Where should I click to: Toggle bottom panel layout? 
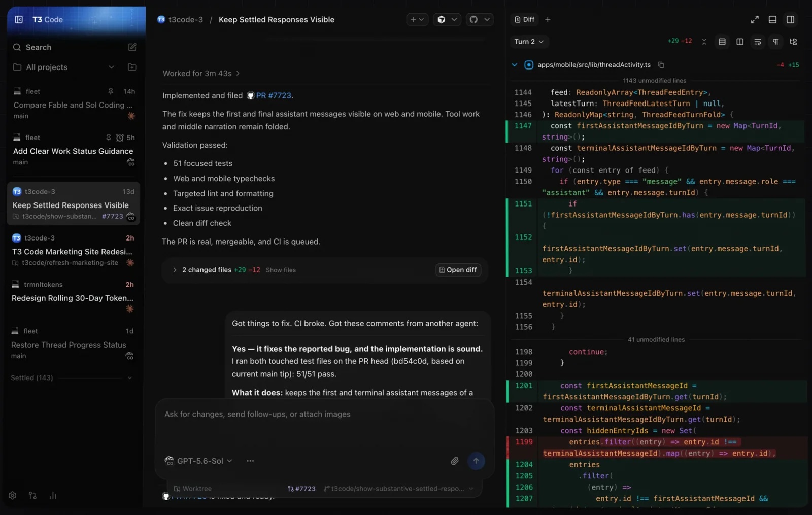point(772,19)
